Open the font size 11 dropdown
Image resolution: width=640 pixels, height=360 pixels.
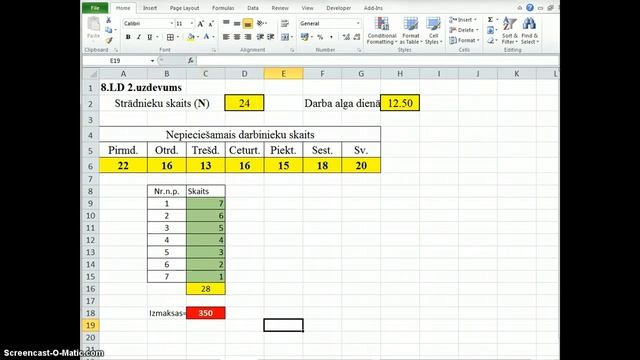tap(191, 24)
